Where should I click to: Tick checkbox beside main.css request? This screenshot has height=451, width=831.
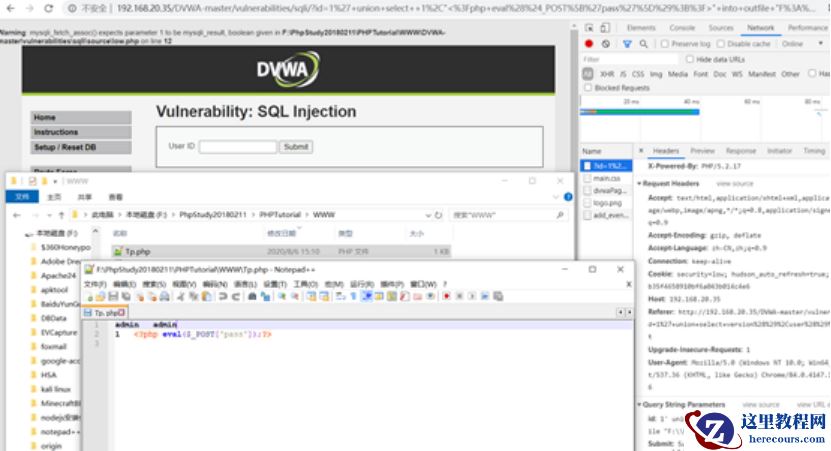587,179
